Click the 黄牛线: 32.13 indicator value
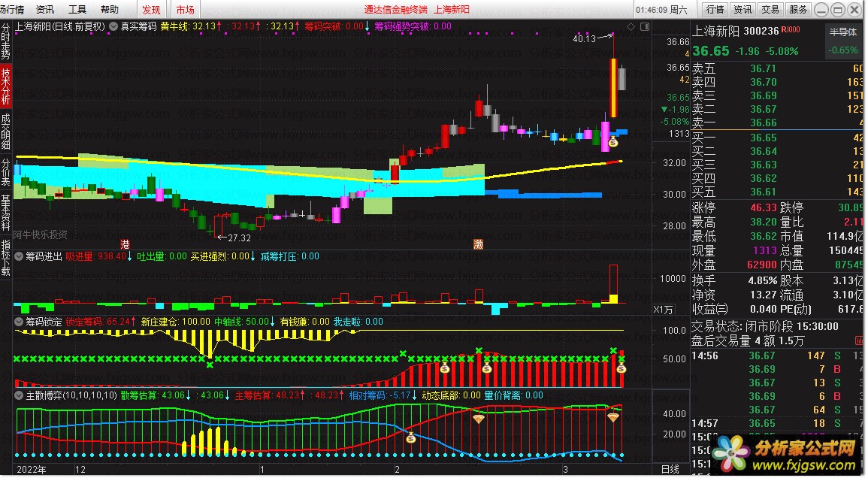This screenshot has width=868, height=478. [x=191, y=26]
